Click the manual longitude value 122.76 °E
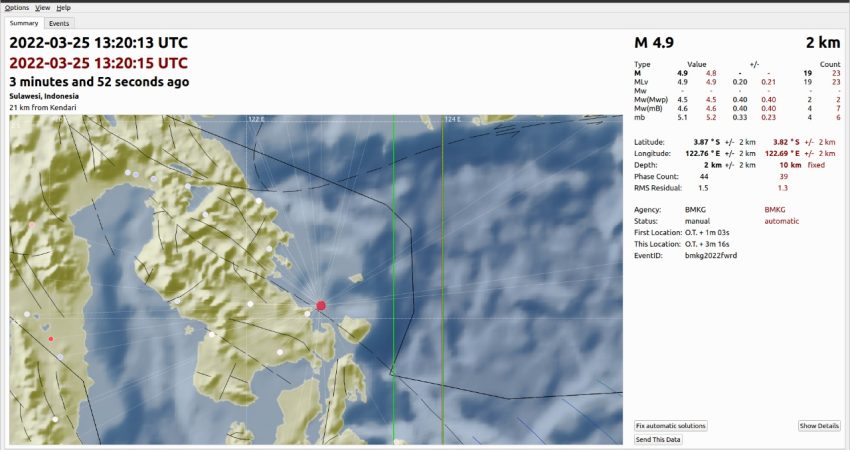 pyautogui.click(x=703, y=153)
